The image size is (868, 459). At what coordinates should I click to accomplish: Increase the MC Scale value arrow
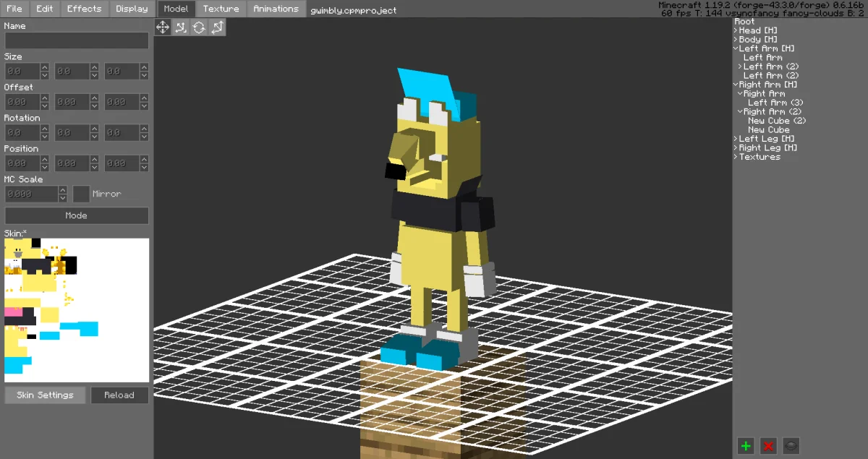coord(63,190)
